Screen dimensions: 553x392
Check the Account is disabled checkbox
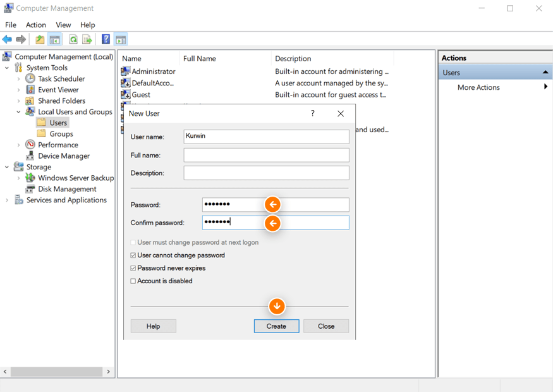click(133, 281)
